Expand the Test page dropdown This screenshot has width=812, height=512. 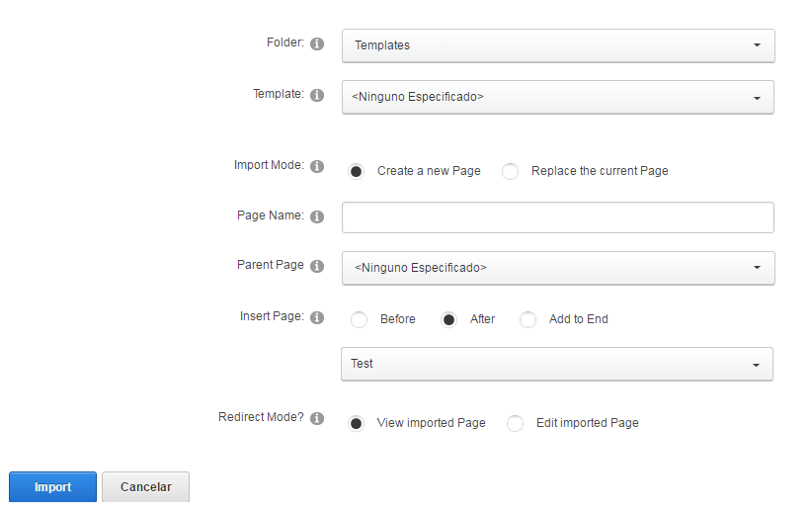pyautogui.click(x=557, y=365)
